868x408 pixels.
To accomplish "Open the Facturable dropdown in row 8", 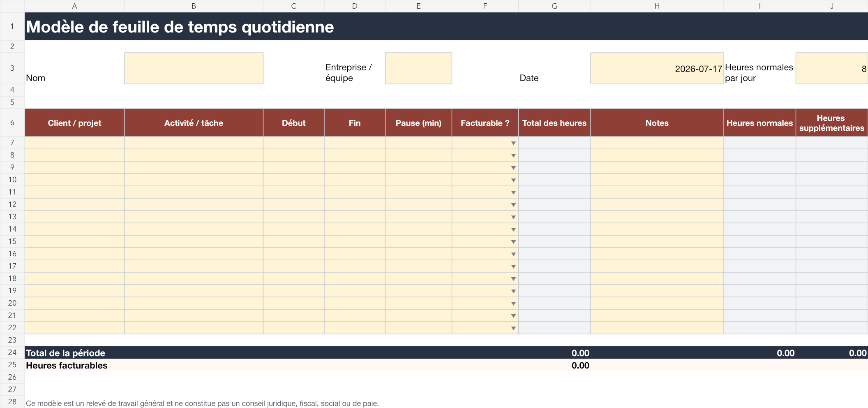I will 513,155.
